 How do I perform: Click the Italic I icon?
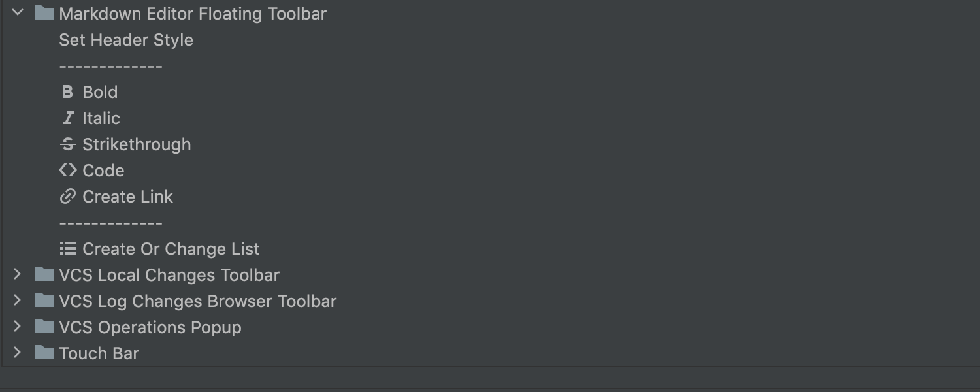pyautogui.click(x=68, y=118)
